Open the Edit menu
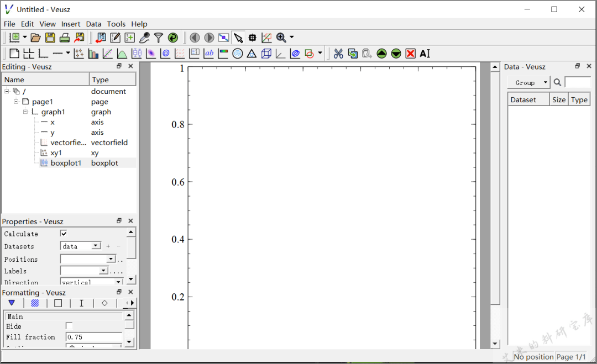The height and width of the screenshot is (364, 597). coord(28,24)
